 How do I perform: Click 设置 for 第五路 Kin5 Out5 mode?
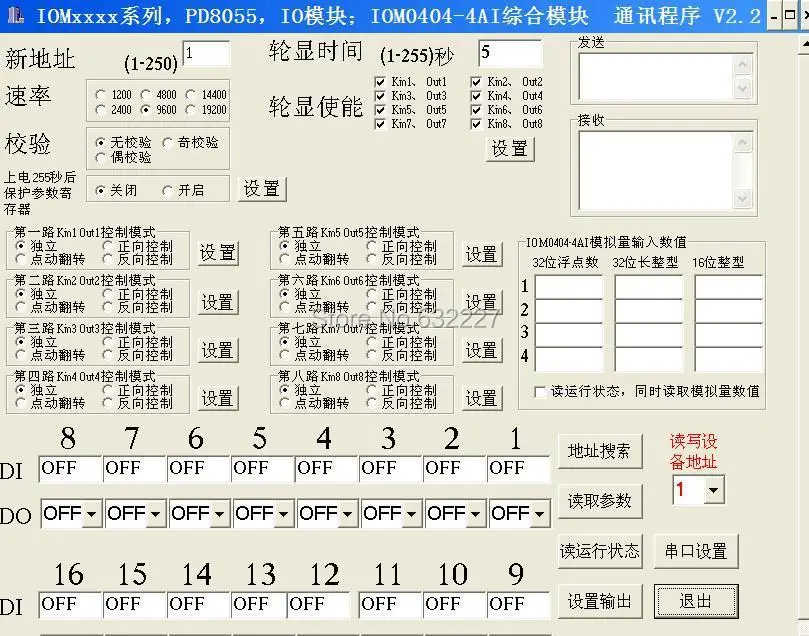(482, 254)
